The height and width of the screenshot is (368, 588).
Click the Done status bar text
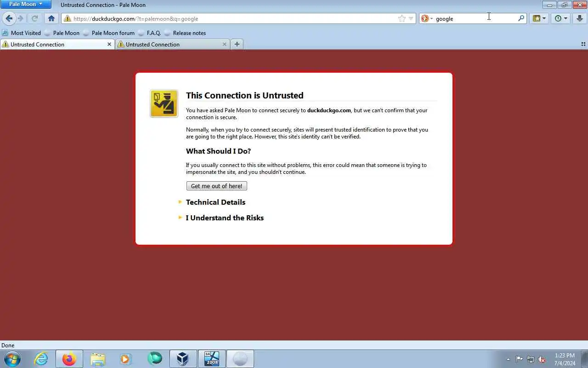pos(8,345)
